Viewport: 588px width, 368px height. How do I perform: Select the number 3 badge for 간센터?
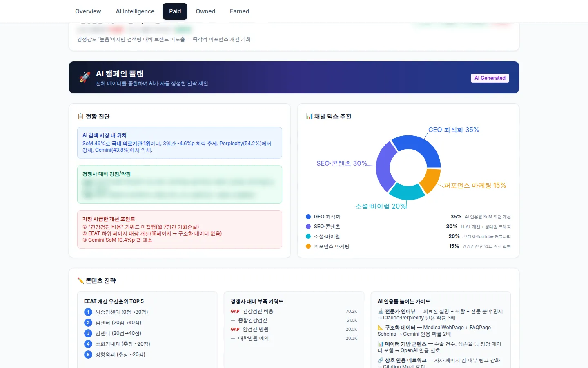point(88,333)
